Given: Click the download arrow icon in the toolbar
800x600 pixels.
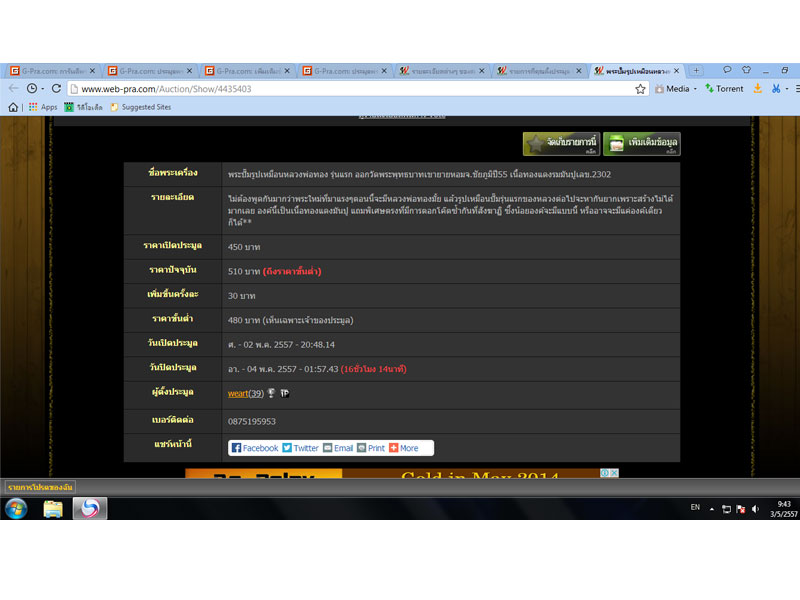Looking at the screenshot, I should click(x=757, y=88).
